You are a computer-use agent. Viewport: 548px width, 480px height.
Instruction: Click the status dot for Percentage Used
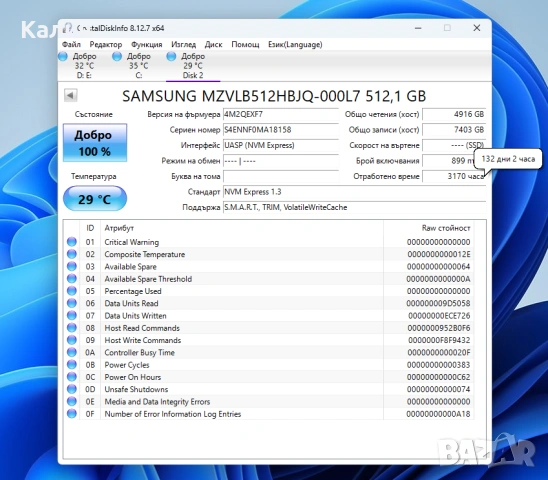coord(72,291)
